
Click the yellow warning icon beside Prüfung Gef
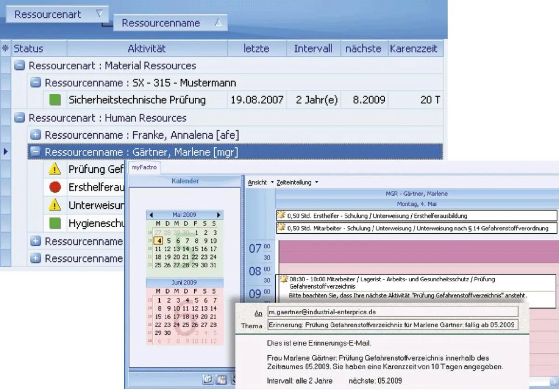55,169
